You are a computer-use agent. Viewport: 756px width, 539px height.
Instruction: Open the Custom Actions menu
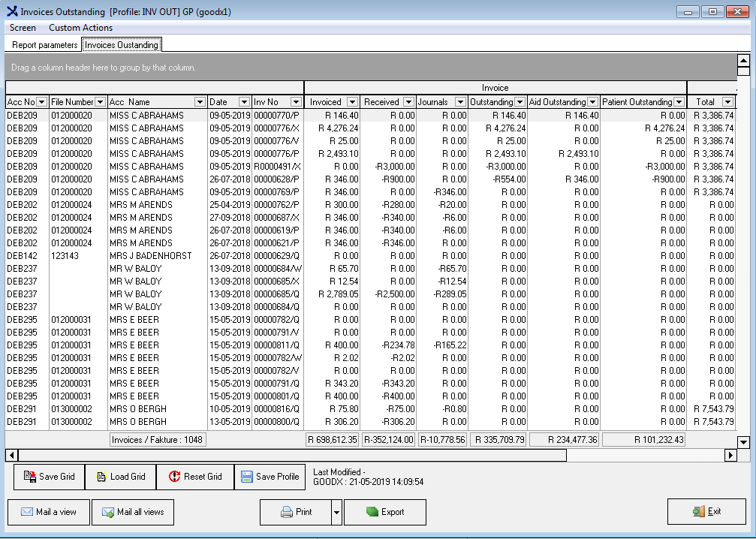(80, 28)
